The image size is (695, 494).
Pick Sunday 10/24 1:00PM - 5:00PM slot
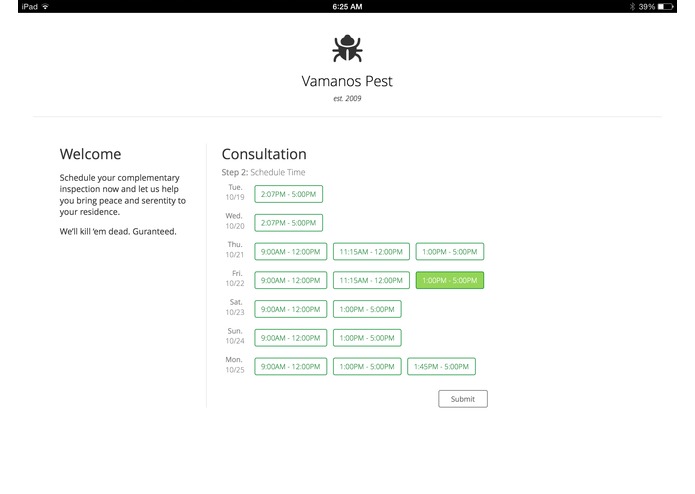tap(367, 338)
